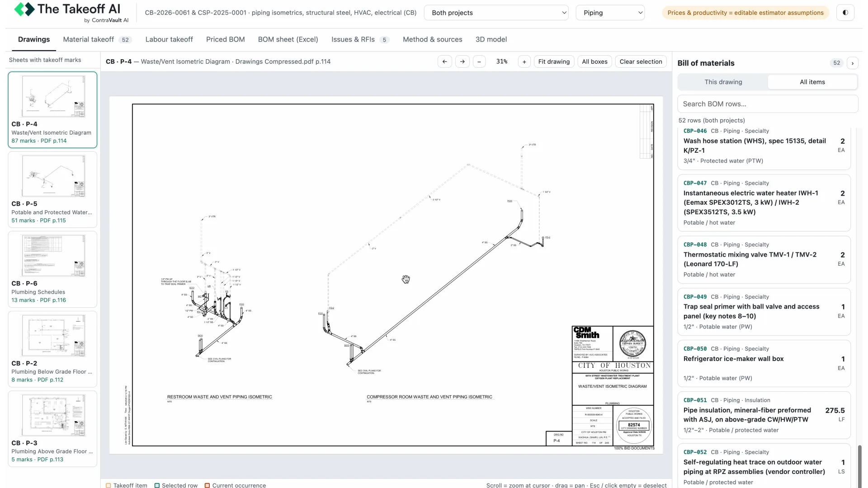Click Current occurrence legend swatch
Image resolution: width=868 pixels, height=488 pixels.
click(x=207, y=485)
